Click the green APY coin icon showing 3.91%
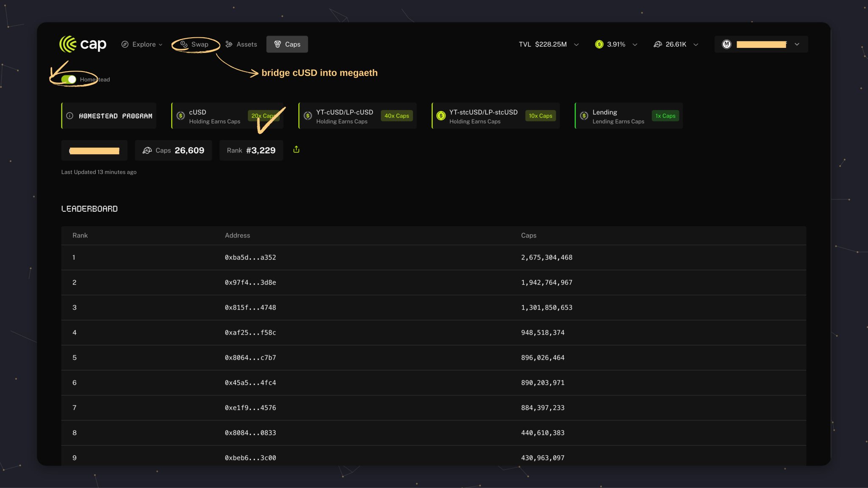The height and width of the screenshot is (488, 868). [x=599, y=44]
